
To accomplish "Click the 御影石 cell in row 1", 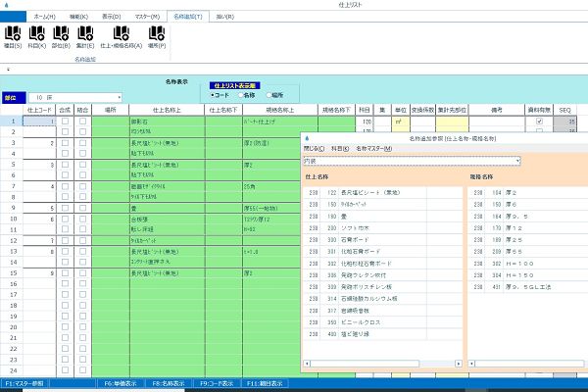I will (x=167, y=122).
